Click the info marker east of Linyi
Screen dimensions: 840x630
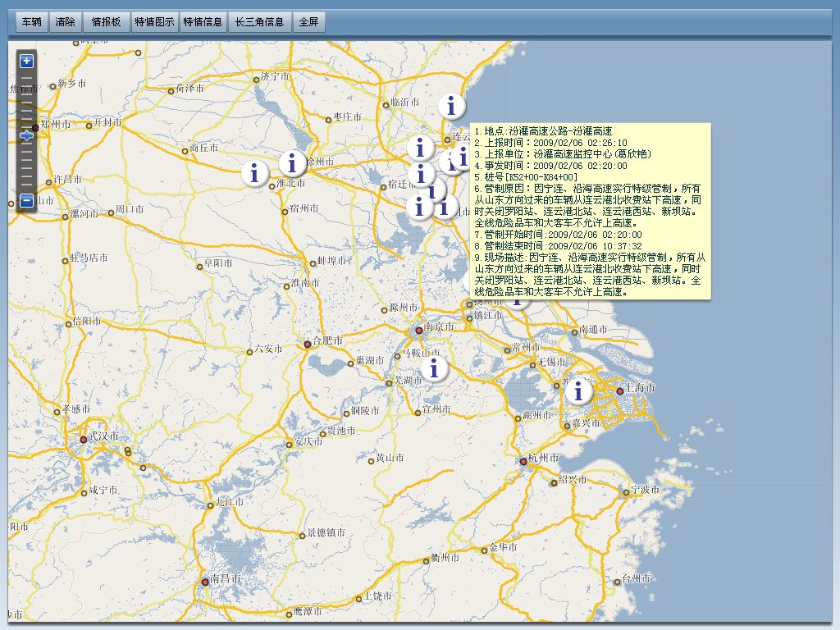(x=451, y=106)
